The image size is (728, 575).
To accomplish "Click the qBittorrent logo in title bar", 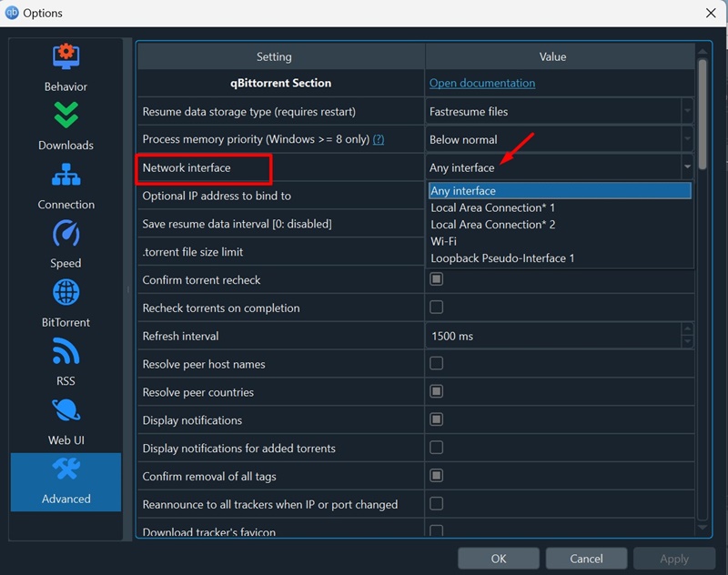I will click(12, 13).
